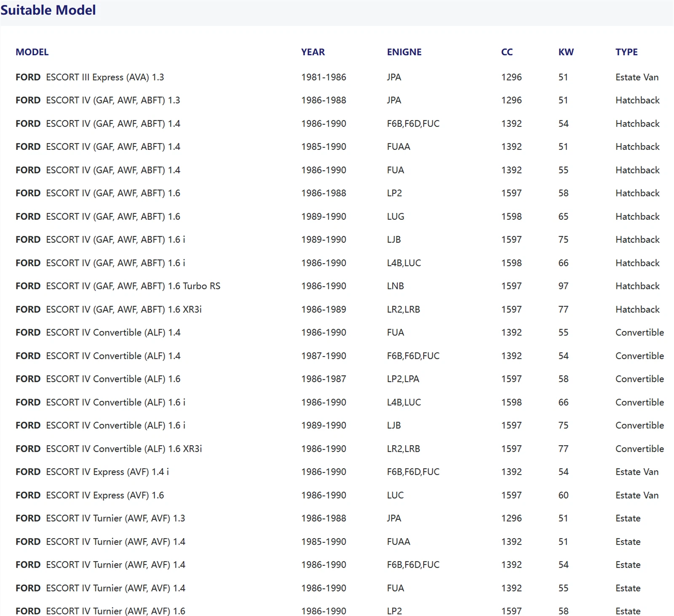Click the year '1986-1987'
674x616 pixels.
(324, 379)
